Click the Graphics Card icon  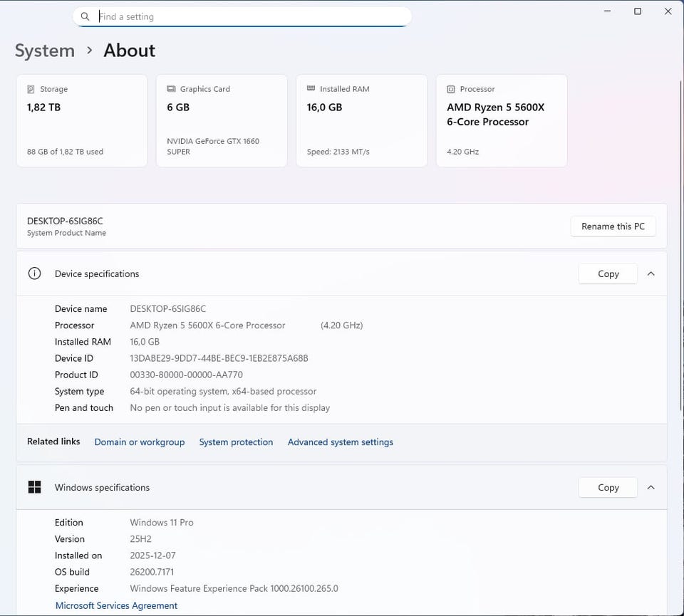(171, 89)
